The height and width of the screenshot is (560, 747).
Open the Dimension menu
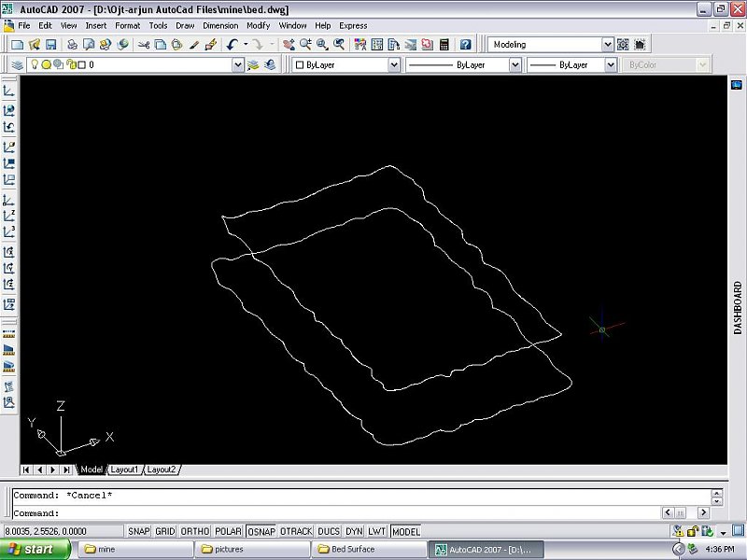point(220,25)
